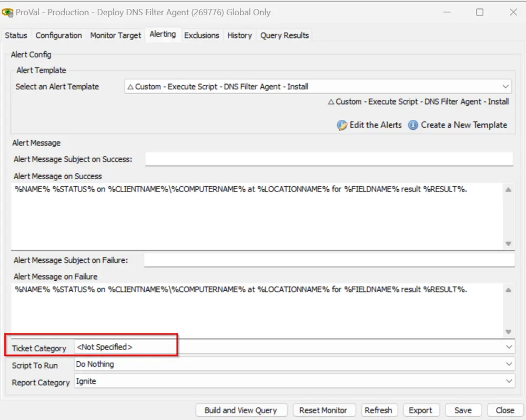Save the monitor settings
Image resolution: width=526 pixels, height=420 pixels.
tap(463, 411)
